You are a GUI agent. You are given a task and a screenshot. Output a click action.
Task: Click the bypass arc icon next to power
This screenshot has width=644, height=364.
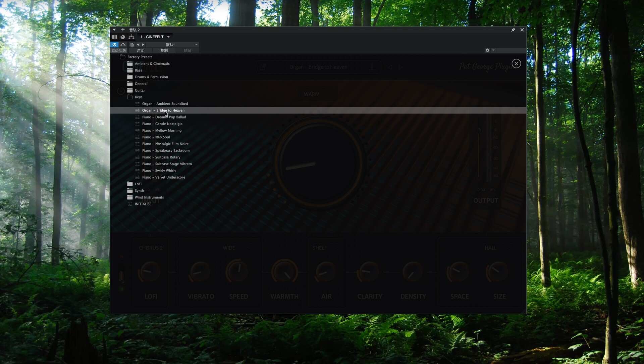(x=123, y=44)
